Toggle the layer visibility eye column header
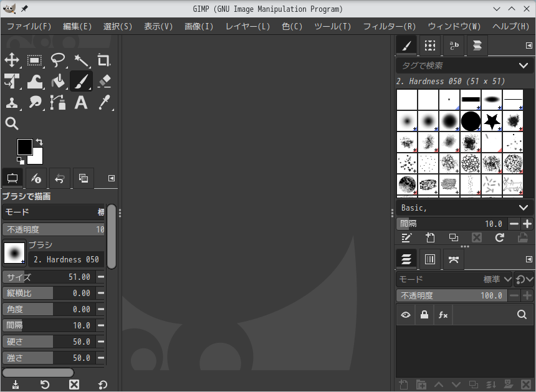 coord(406,315)
